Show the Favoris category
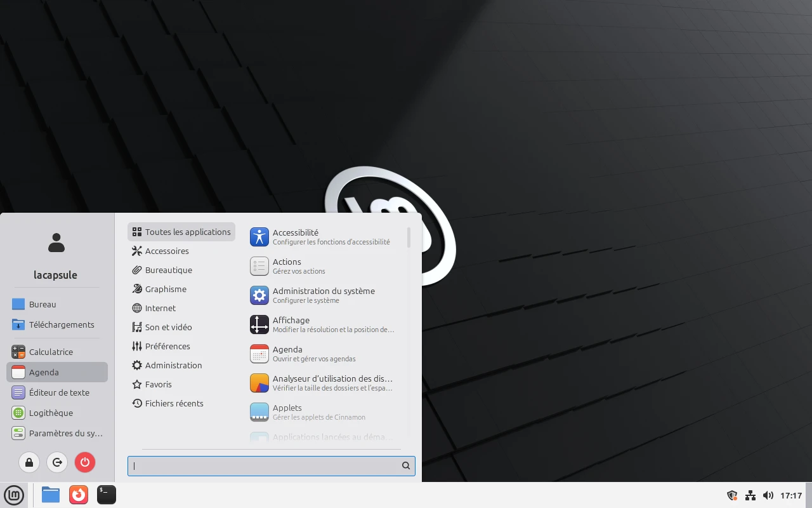This screenshot has height=508, width=812. [x=181, y=384]
